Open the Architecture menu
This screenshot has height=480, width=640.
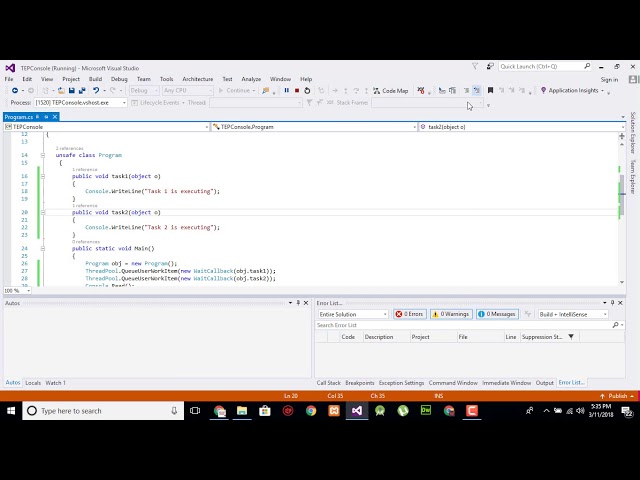point(198,79)
